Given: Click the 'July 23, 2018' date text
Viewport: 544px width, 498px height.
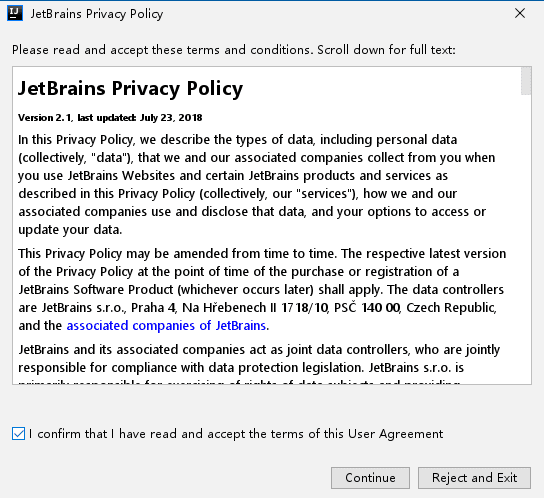Looking at the screenshot, I should tap(171, 118).
